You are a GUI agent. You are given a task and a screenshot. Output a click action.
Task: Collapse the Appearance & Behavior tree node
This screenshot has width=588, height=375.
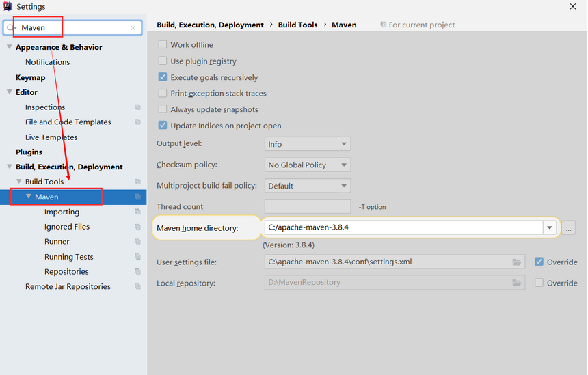(10, 47)
